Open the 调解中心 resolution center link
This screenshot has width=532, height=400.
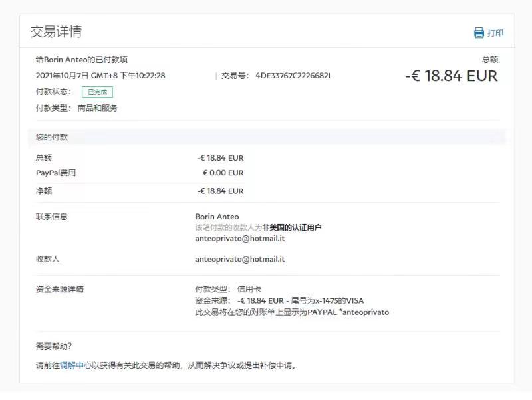(x=76, y=365)
